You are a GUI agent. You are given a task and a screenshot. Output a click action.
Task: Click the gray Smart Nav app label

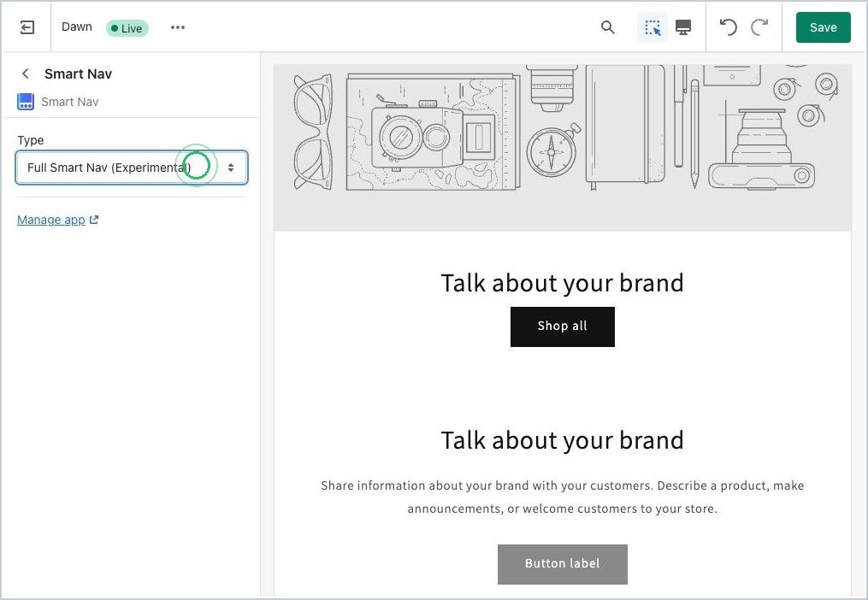click(x=70, y=102)
